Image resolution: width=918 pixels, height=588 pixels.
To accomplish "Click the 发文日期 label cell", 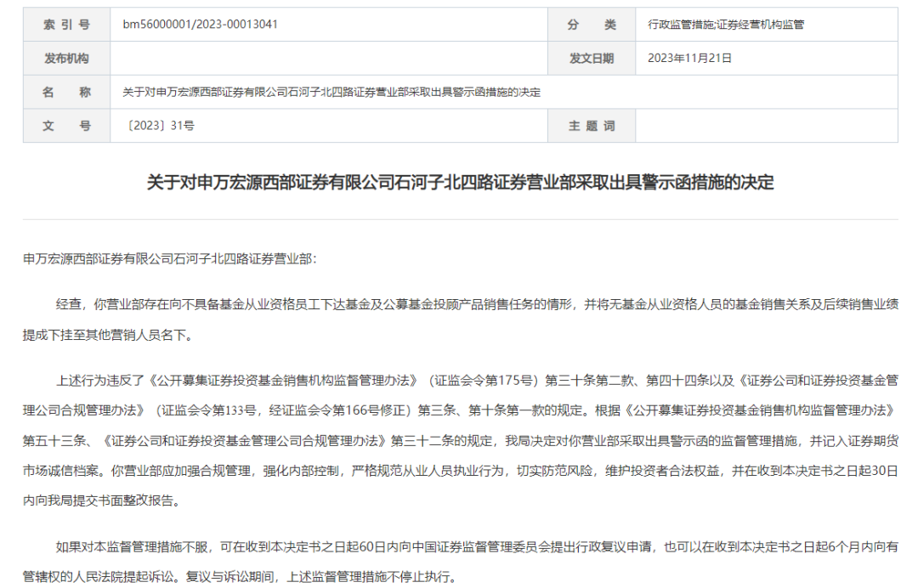I will 592,59.
